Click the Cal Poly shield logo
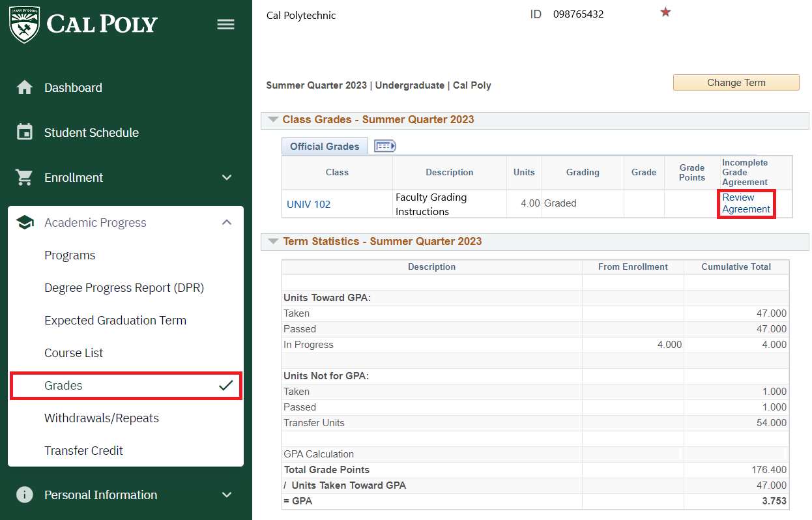The height and width of the screenshot is (520, 812). click(25, 24)
